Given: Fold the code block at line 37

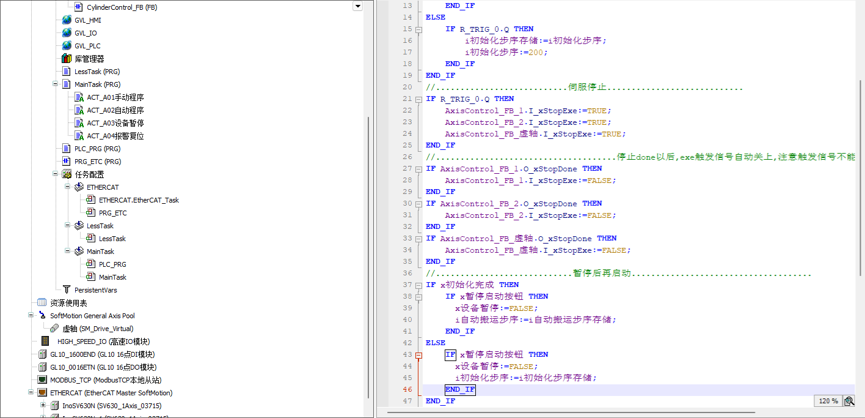Looking at the screenshot, I should pyautogui.click(x=418, y=285).
